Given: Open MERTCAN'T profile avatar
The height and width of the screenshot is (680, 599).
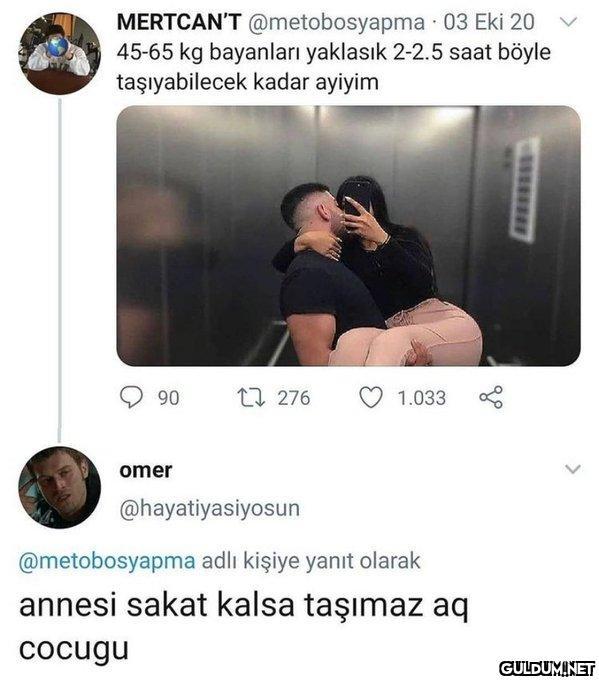Looking at the screenshot, I should (59, 54).
